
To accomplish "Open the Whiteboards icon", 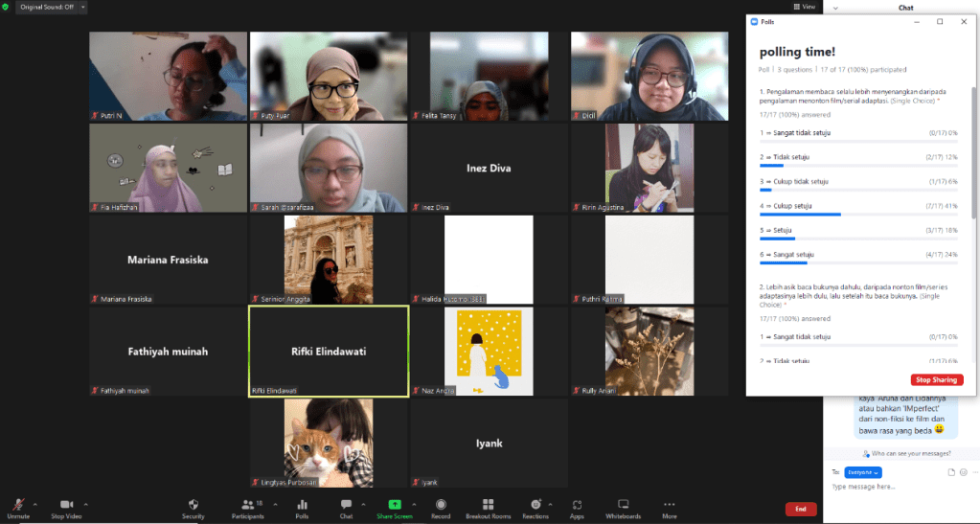I will [x=623, y=504].
